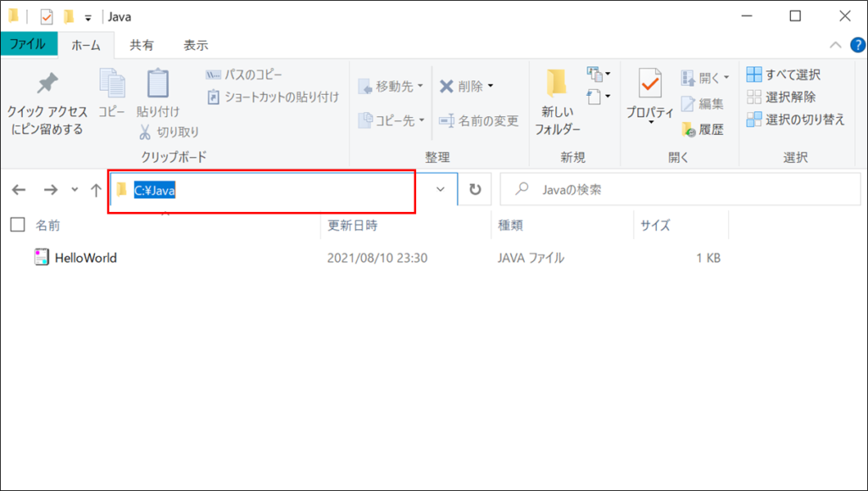Click Quick Access Toolbar new folder icon

pyautogui.click(x=69, y=17)
